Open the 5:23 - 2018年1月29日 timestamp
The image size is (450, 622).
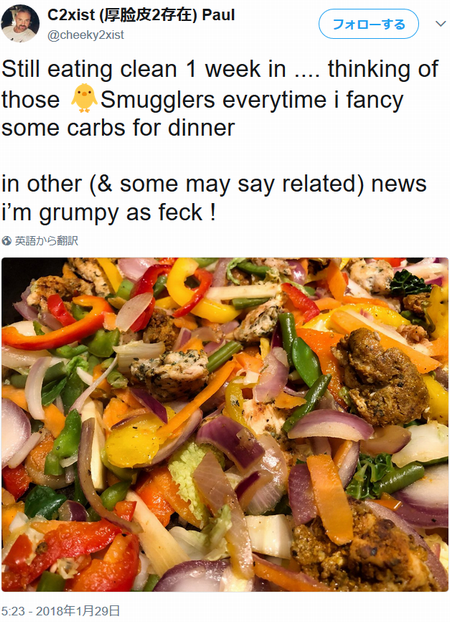coord(60,610)
